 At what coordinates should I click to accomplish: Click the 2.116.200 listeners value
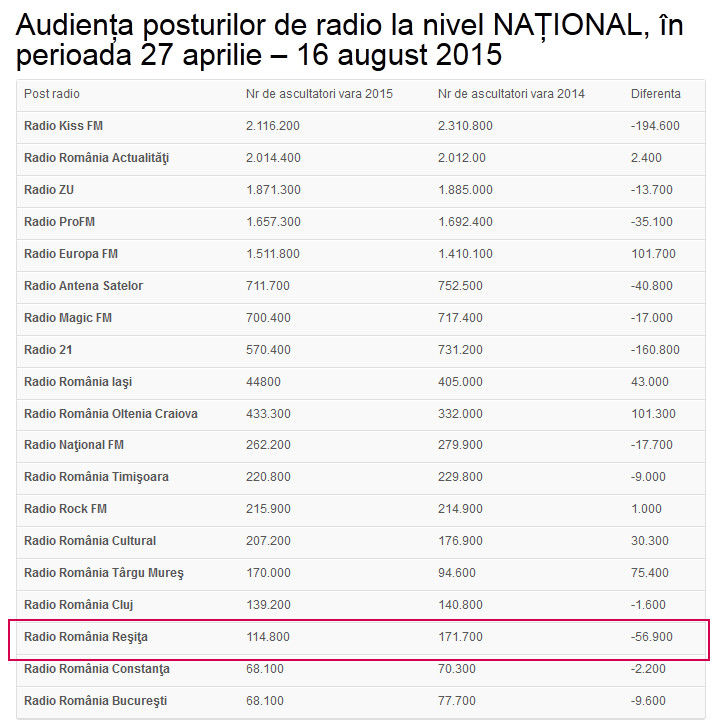tap(273, 126)
